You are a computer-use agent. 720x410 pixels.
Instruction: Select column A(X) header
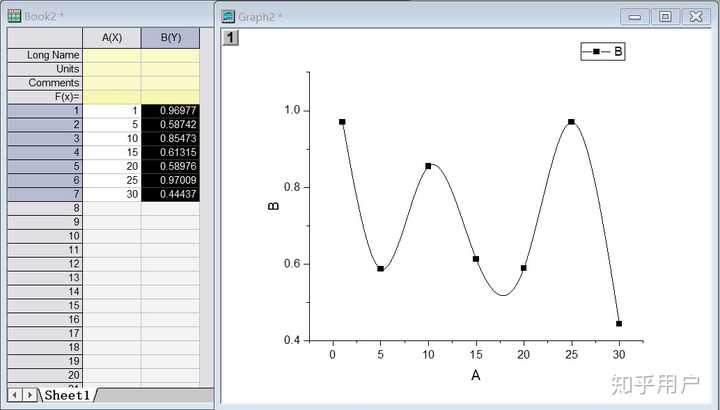(x=112, y=38)
